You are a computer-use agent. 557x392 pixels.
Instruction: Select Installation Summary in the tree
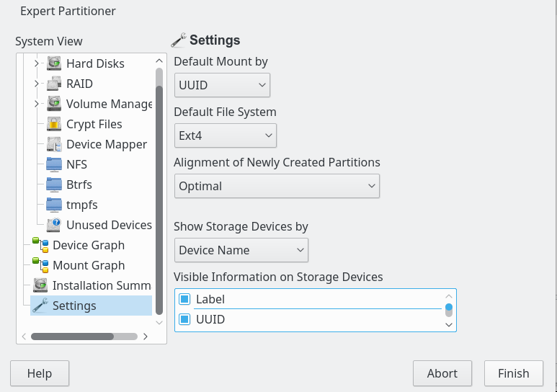click(92, 285)
